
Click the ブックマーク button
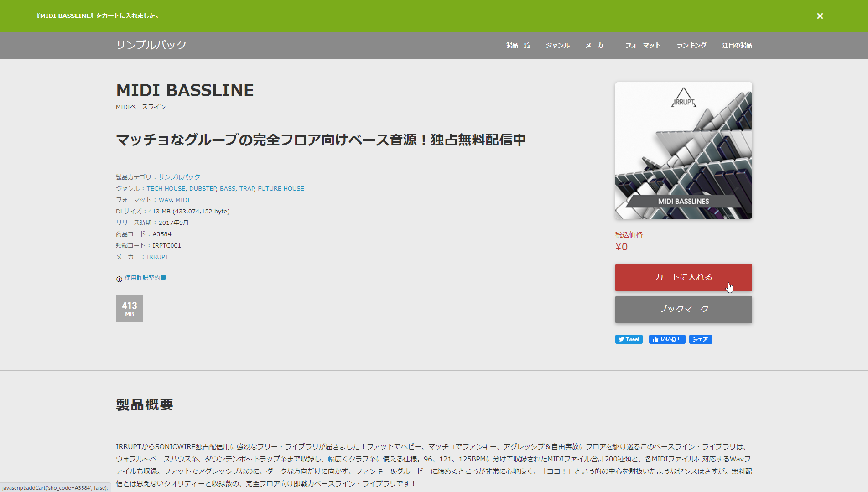pyautogui.click(x=683, y=309)
